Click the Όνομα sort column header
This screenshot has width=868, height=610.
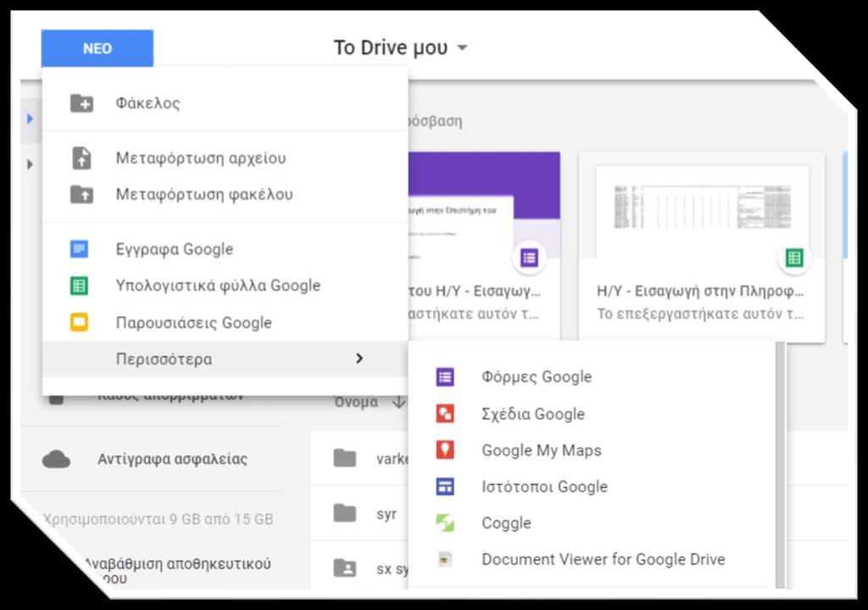(x=356, y=402)
